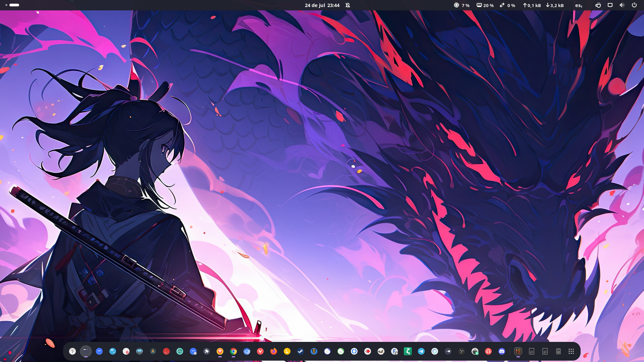Open the Tweaks toggle-switch app icon
Screen dimensions: 644x362
448,351
